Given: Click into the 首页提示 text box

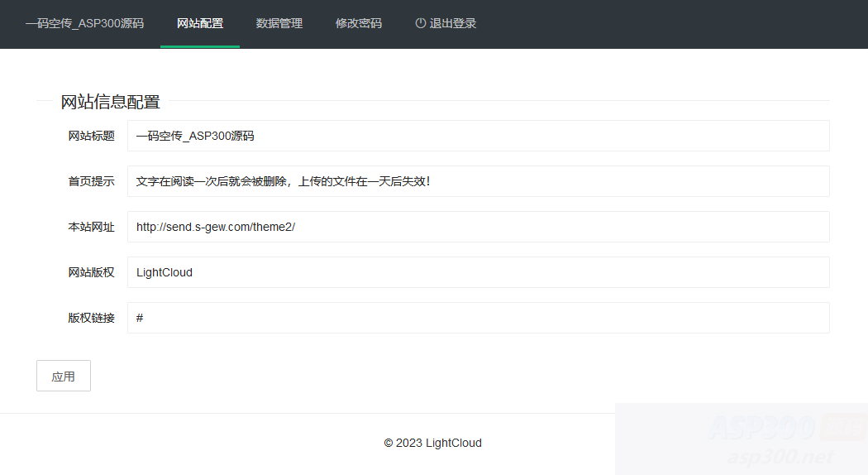Looking at the screenshot, I should [478, 181].
